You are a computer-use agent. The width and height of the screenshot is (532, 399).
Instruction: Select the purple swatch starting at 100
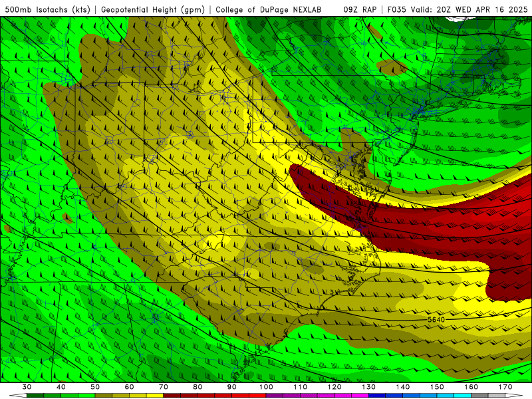[x=275, y=396]
